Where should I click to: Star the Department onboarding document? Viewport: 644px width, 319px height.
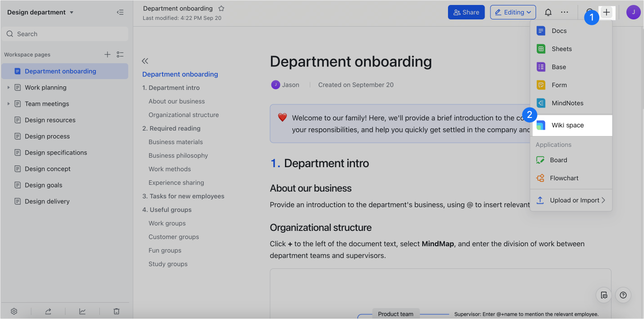tap(221, 8)
